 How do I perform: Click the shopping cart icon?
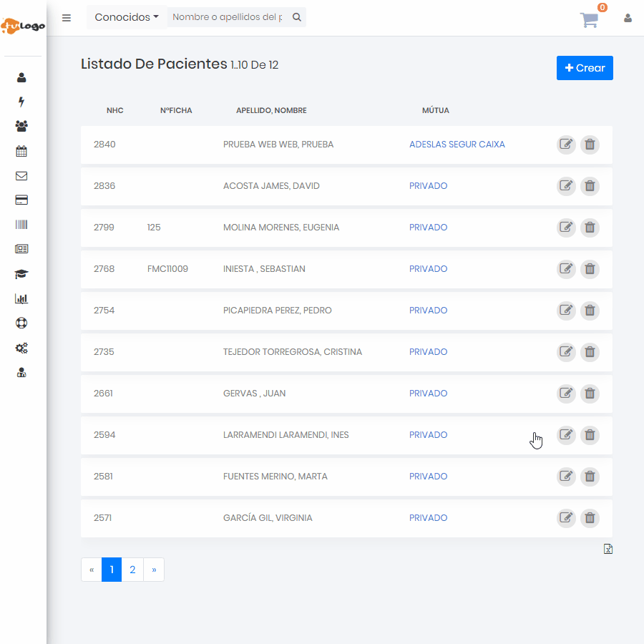coord(589,19)
